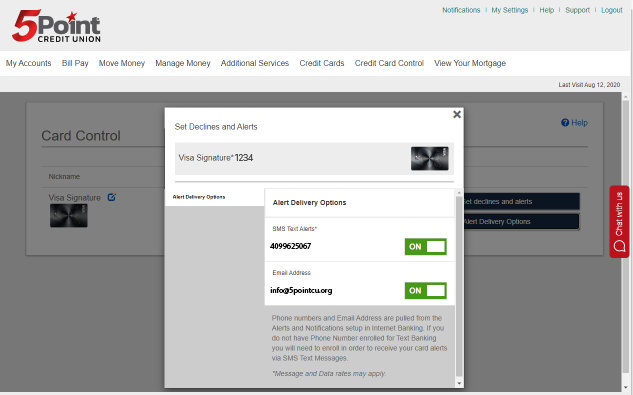
Task: Click the Visa Signature nickname text
Action: click(x=75, y=198)
